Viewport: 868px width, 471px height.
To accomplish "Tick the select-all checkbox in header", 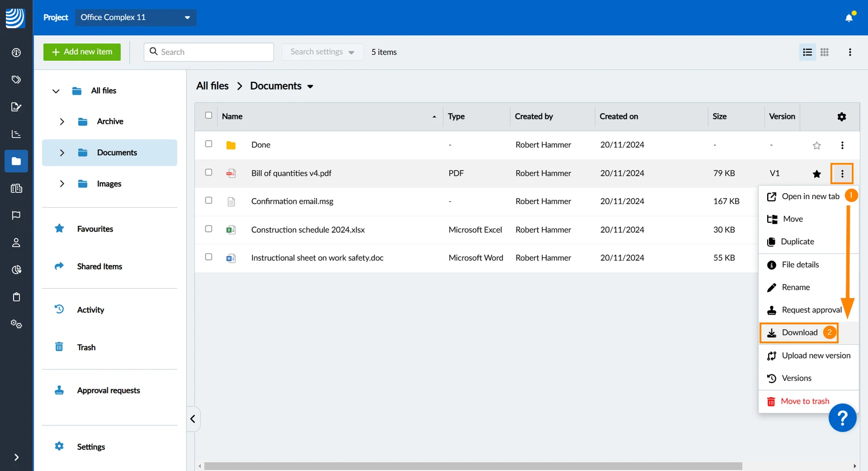I will [x=208, y=115].
